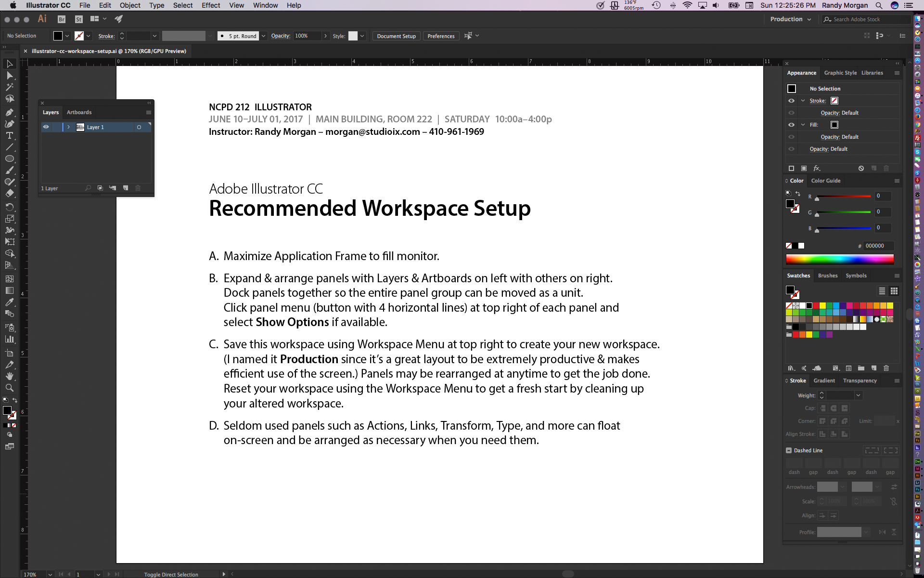Click the hex color value field

click(x=878, y=246)
